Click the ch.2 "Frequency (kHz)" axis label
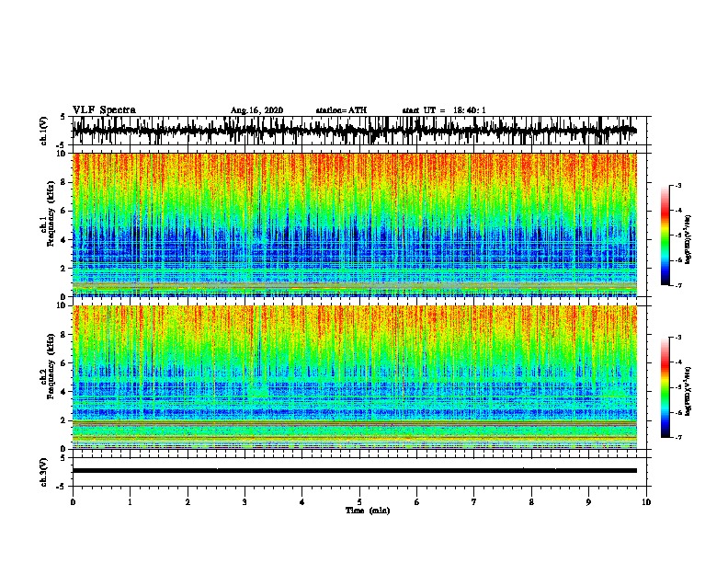 pyautogui.click(x=51, y=366)
